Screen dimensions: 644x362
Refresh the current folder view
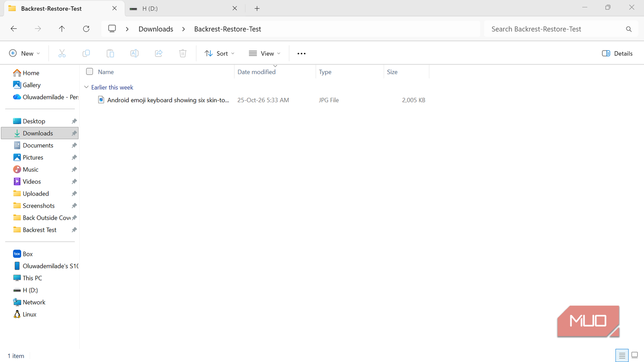[x=86, y=29]
